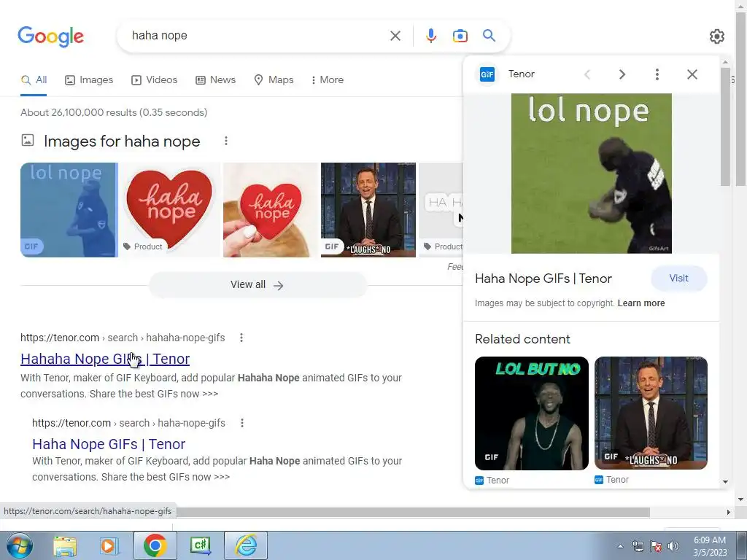Click View all images button
747x560 pixels.
tap(258, 285)
